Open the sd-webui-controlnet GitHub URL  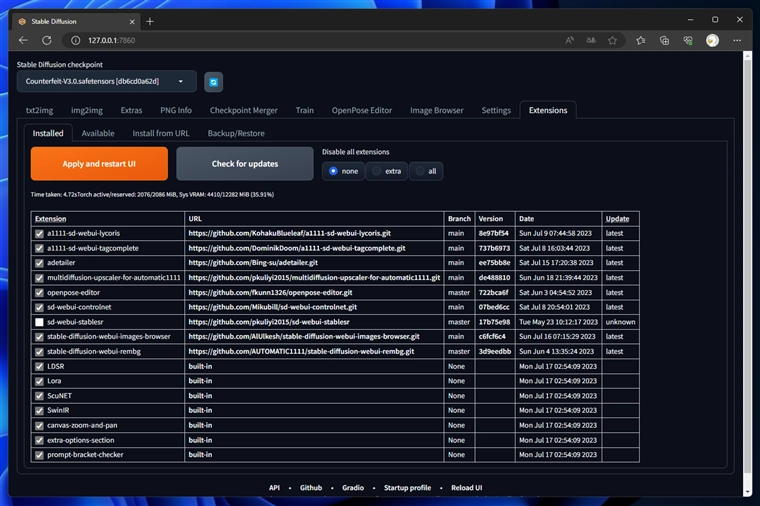(x=272, y=307)
